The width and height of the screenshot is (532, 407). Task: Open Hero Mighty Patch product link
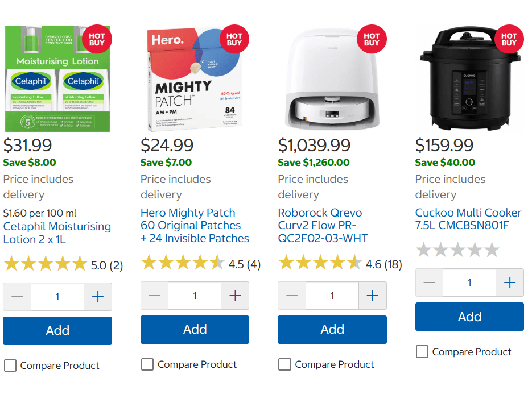coord(195,225)
